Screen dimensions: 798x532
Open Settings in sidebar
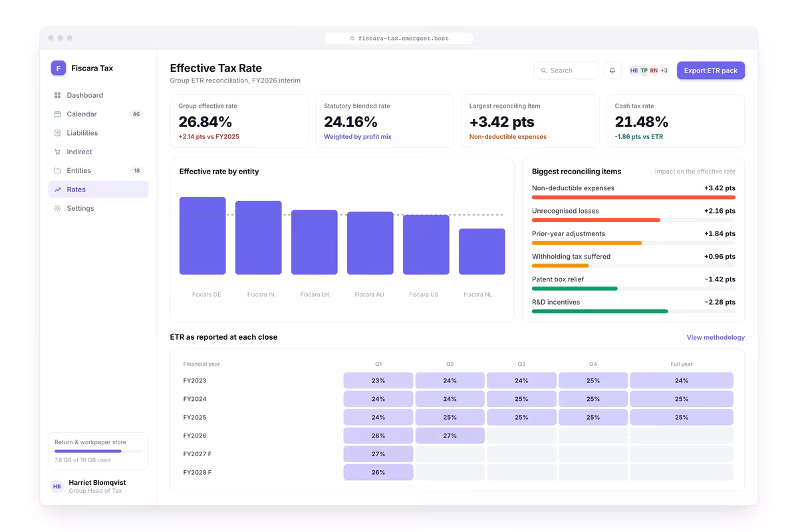(98, 208)
